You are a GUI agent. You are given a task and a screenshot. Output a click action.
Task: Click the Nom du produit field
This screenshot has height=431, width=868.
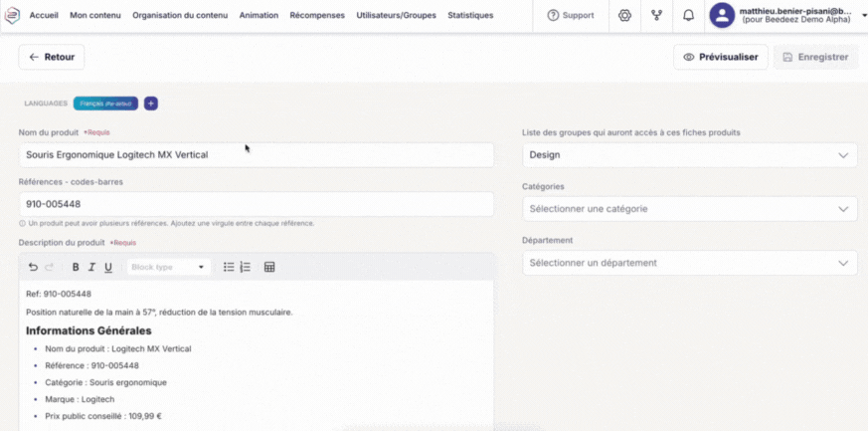pyautogui.click(x=257, y=155)
